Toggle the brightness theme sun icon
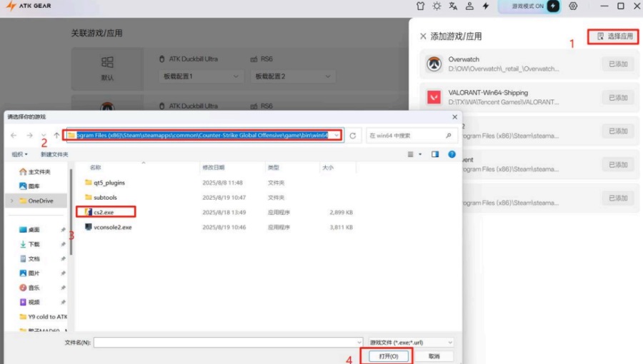Screen dimensions: 643x364 [x=437, y=6]
